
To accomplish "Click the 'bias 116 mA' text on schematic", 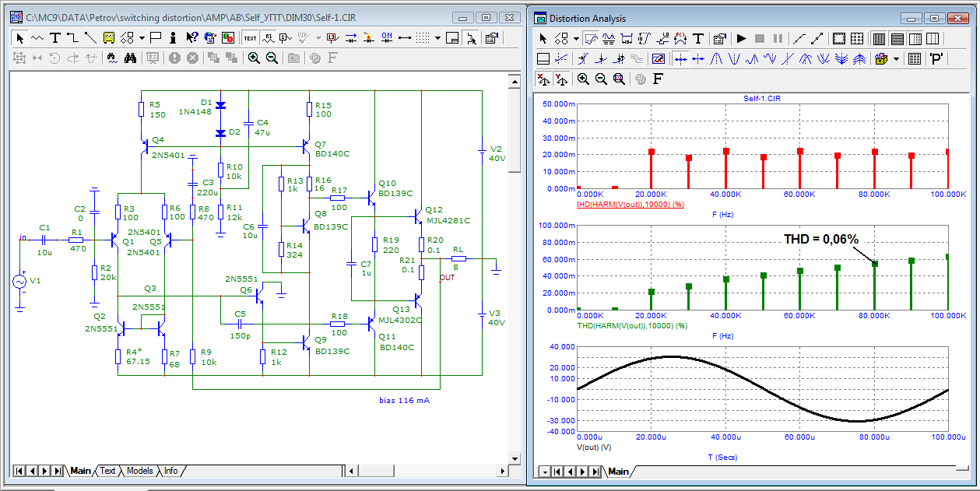I will [x=404, y=400].
